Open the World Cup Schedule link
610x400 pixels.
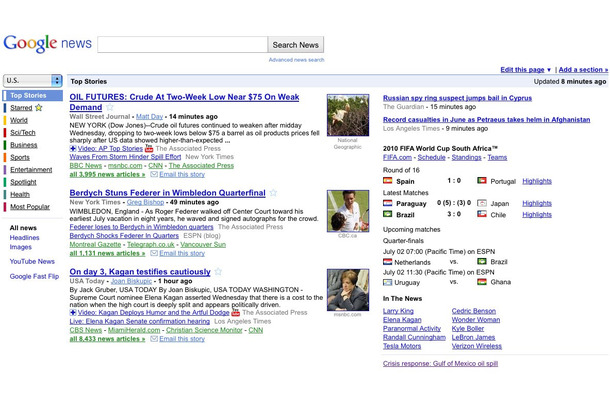(431, 158)
